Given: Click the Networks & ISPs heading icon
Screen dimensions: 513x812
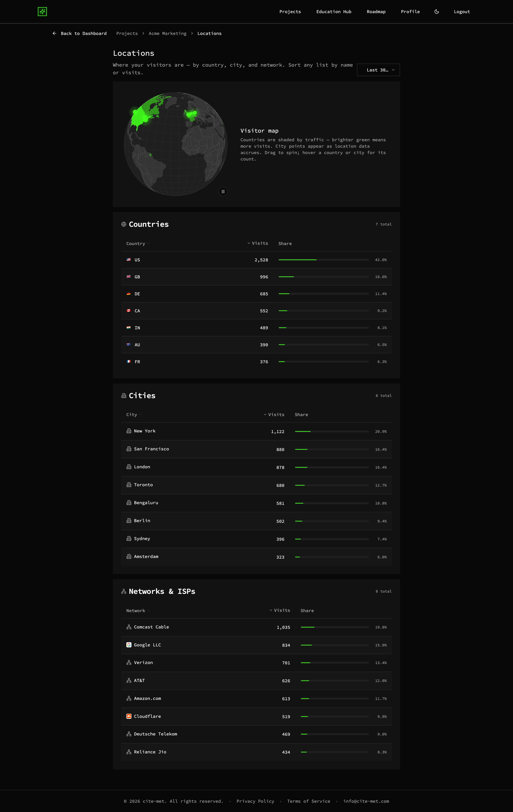Looking at the screenshot, I should click(124, 591).
